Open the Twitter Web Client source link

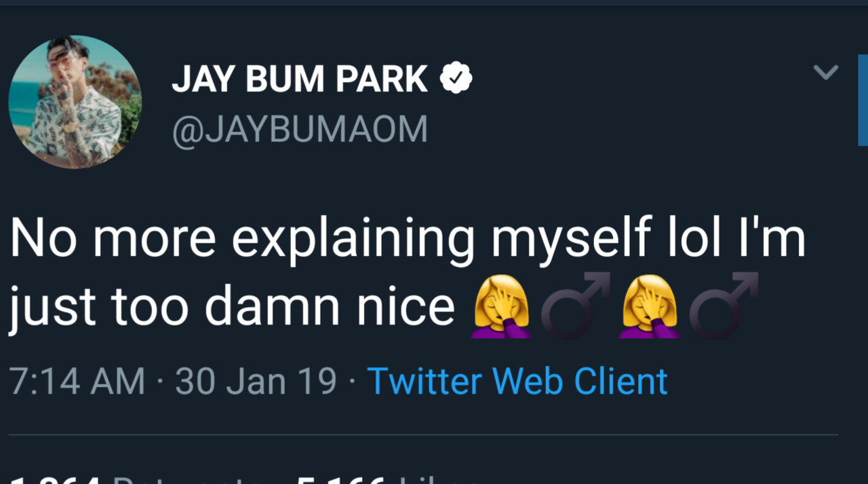pos(517,381)
